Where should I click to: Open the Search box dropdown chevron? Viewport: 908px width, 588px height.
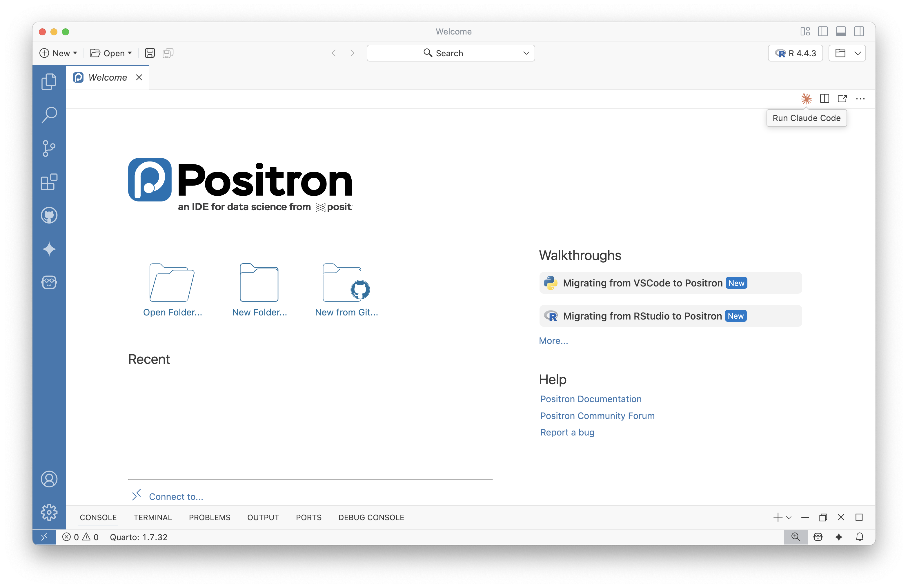point(526,53)
